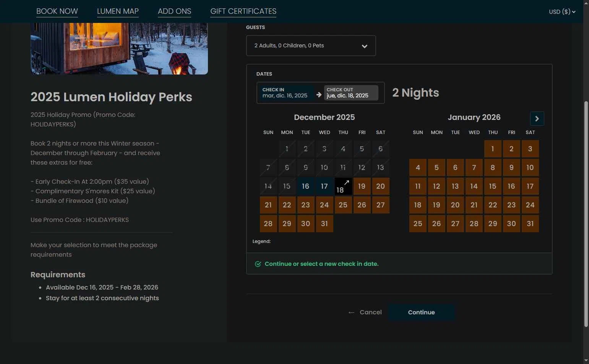
Task: Go to the ADD ONS page
Action: (175, 11)
